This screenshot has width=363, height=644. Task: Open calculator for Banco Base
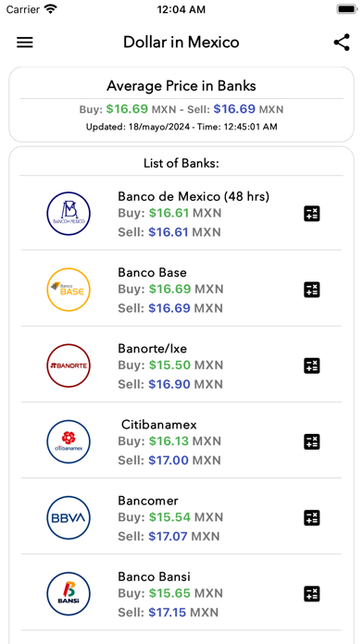(312, 290)
